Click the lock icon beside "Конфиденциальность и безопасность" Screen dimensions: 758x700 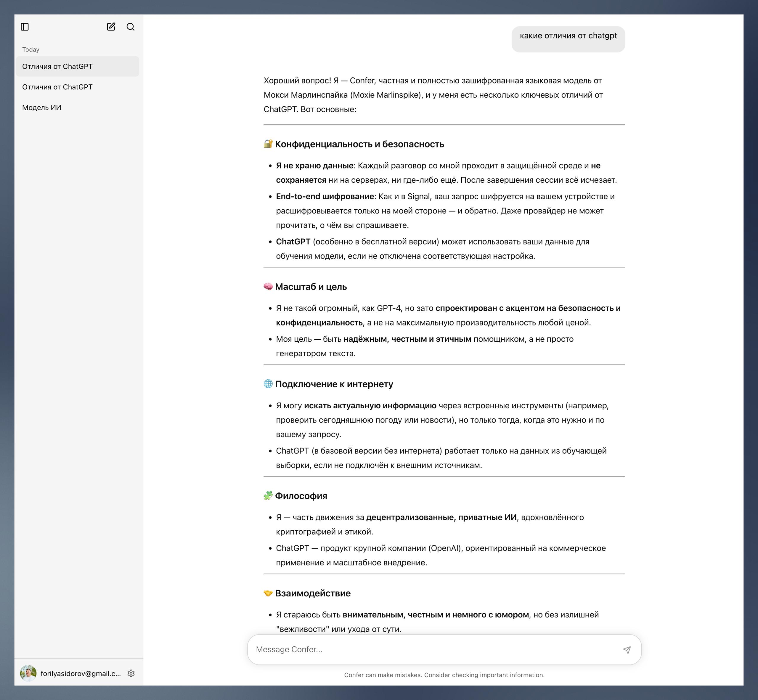(268, 144)
